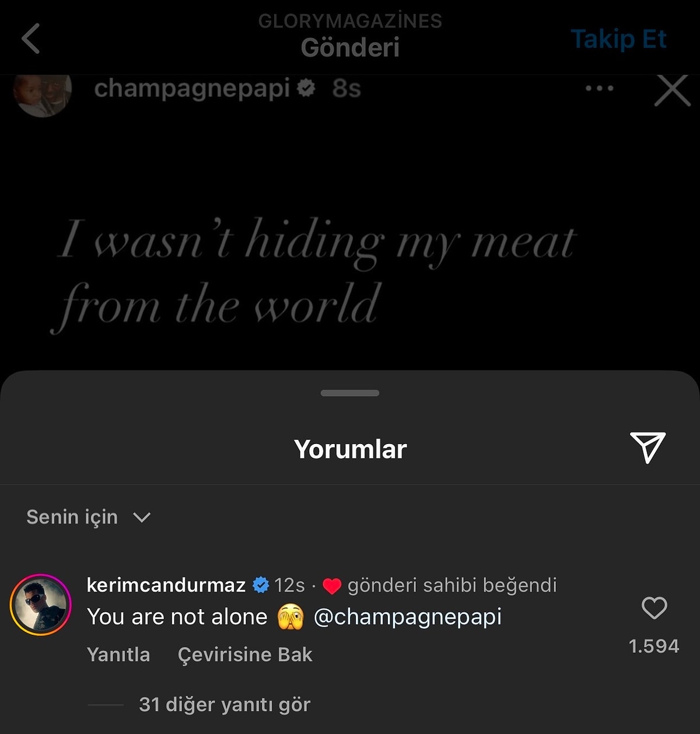
Task: Close the story with X icon
Action: coord(672,90)
